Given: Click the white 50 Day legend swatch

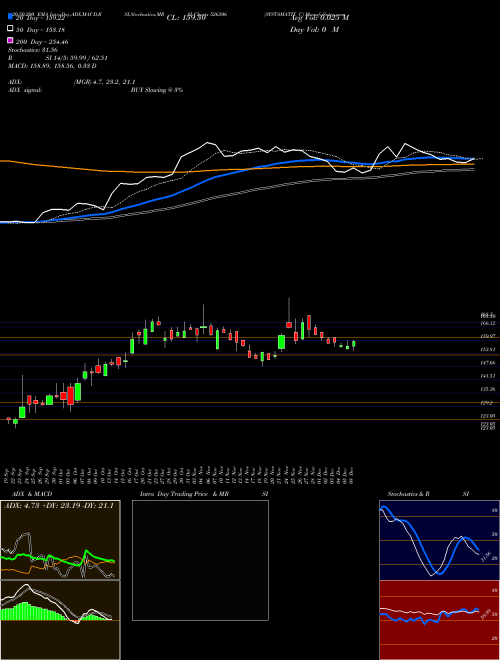Looking at the screenshot, I should (x=10, y=29).
